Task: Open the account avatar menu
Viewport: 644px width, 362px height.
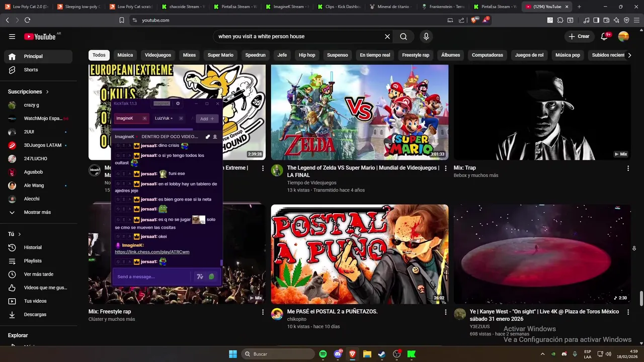Action: click(x=623, y=36)
